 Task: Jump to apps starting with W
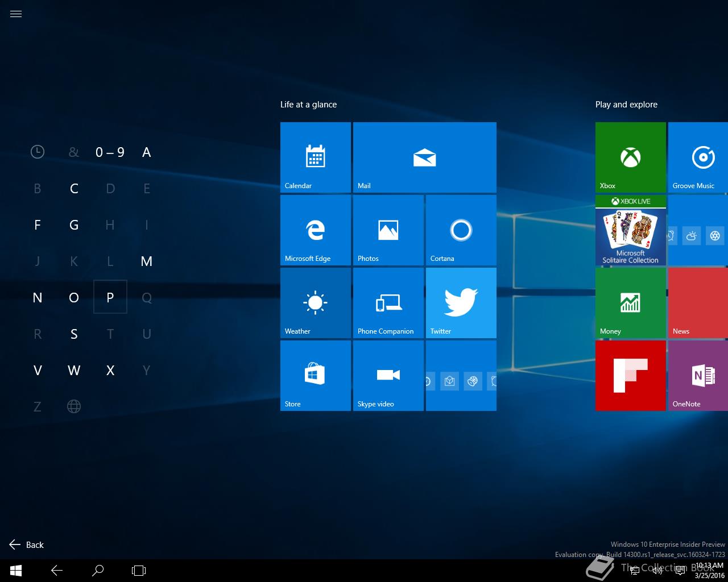[74, 370]
